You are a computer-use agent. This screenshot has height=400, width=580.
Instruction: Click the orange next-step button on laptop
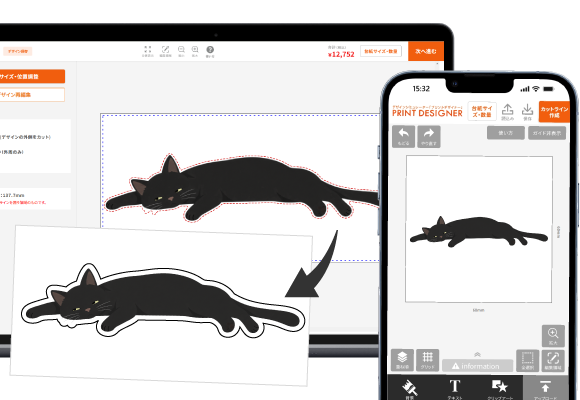click(426, 51)
